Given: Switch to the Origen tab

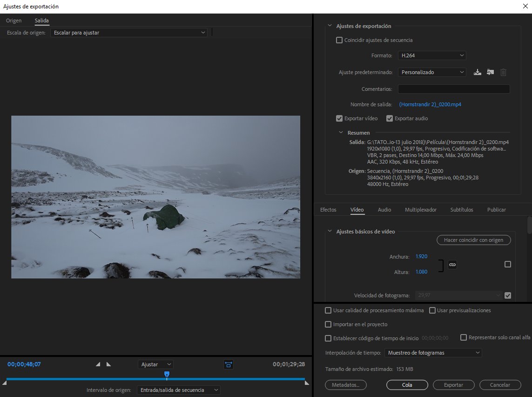Looking at the screenshot, I should 13,21.
